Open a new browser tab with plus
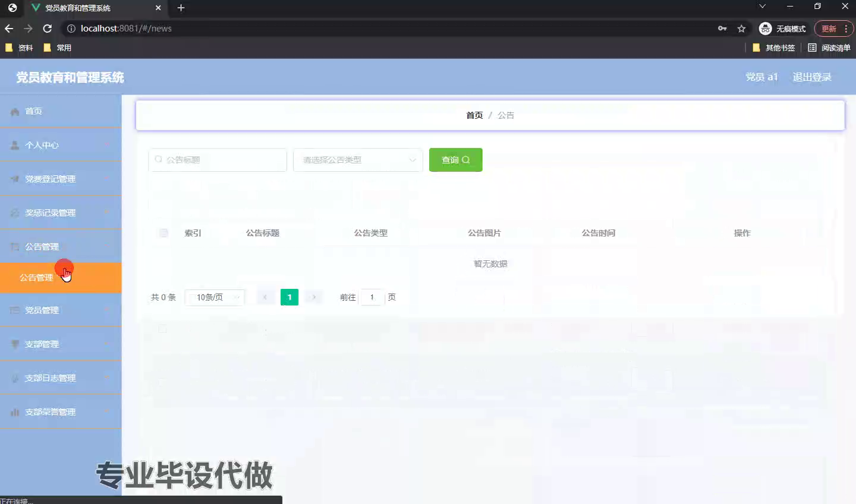 pyautogui.click(x=181, y=8)
